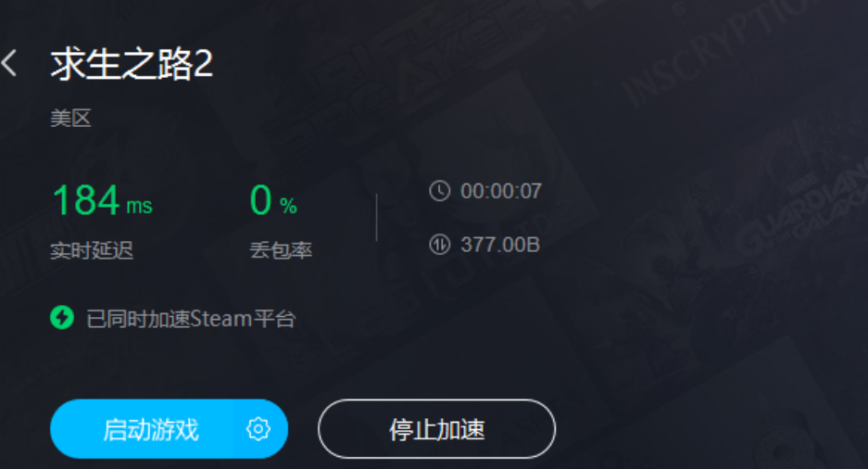Click 已同时加速Steam平台 status text

point(191,319)
